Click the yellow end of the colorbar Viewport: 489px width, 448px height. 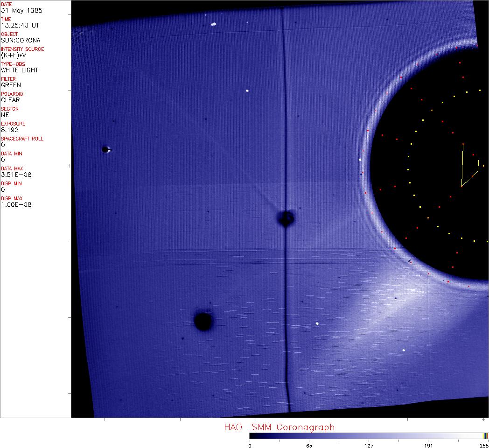click(485, 435)
